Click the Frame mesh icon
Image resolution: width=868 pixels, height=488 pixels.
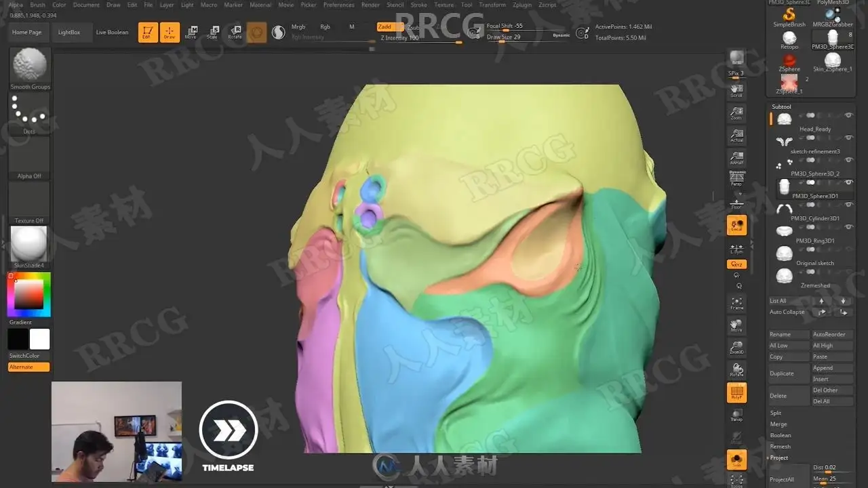click(x=736, y=303)
